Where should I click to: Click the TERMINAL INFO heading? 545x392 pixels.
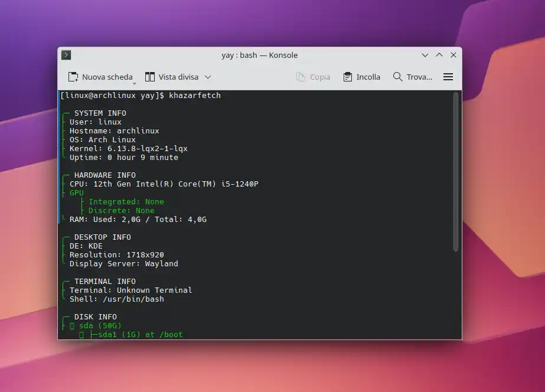tap(105, 282)
